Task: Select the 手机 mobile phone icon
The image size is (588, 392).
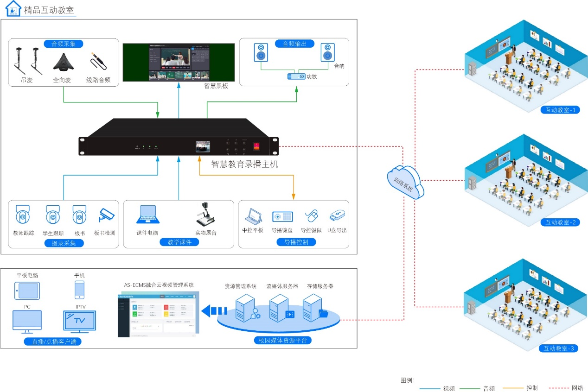Action: [80, 290]
